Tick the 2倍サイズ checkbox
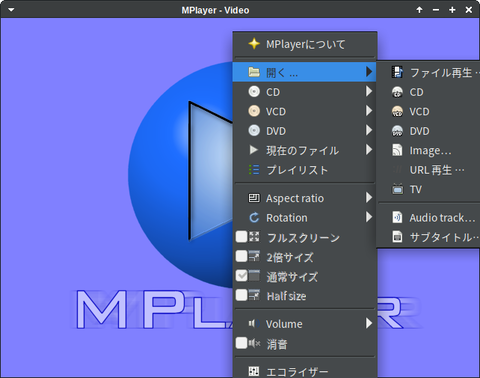This screenshot has width=480, height=378. 241,256
